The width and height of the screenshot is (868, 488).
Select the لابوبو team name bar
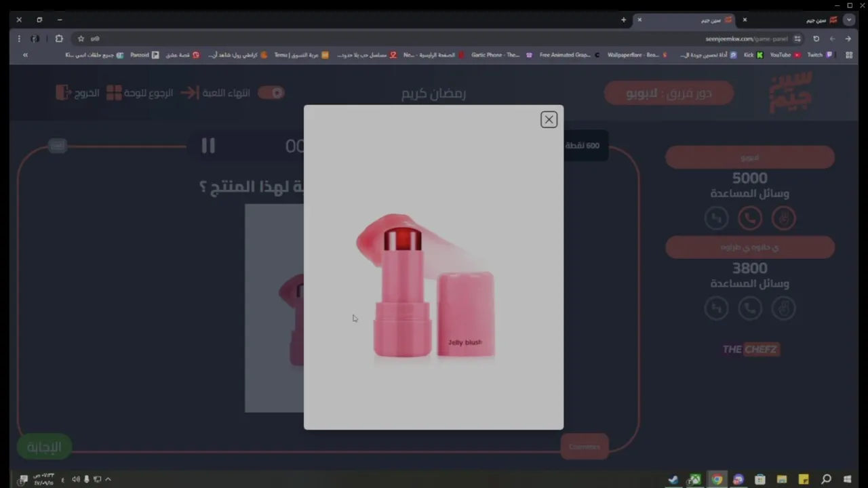[749, 157]
